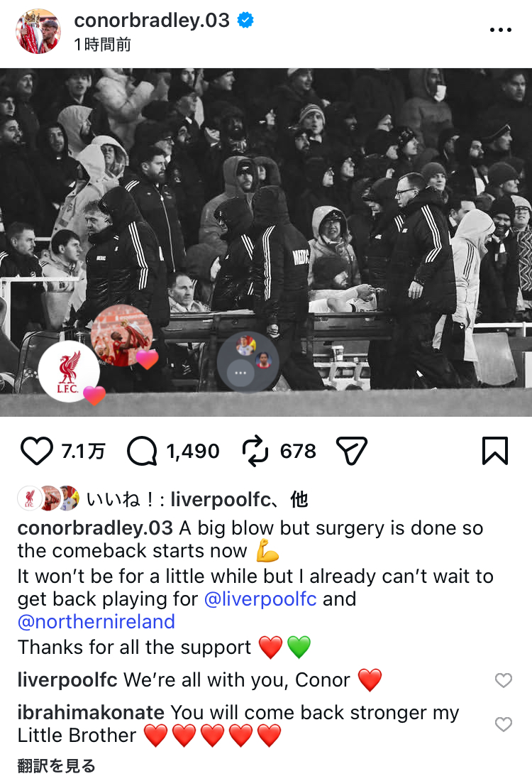The height and width of the screenshot is (781, 532).
Task: Open the @liverpoolfc mention link
Action: click(x=260, y=599)
